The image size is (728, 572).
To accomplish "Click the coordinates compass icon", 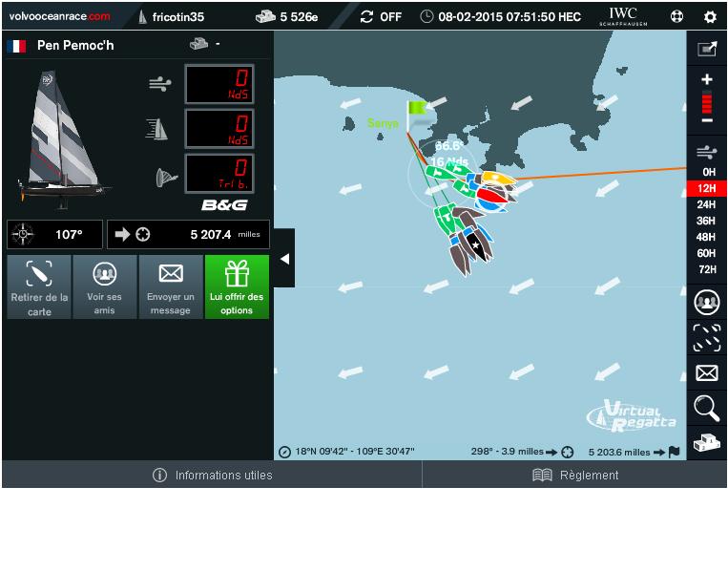I will pyautogui.click(x=284, y=452).
